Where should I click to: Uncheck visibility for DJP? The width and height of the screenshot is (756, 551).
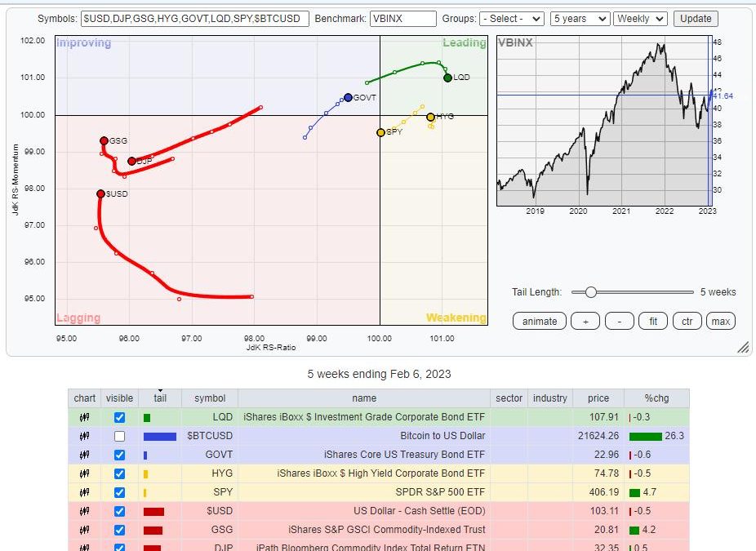pos(119,548)
